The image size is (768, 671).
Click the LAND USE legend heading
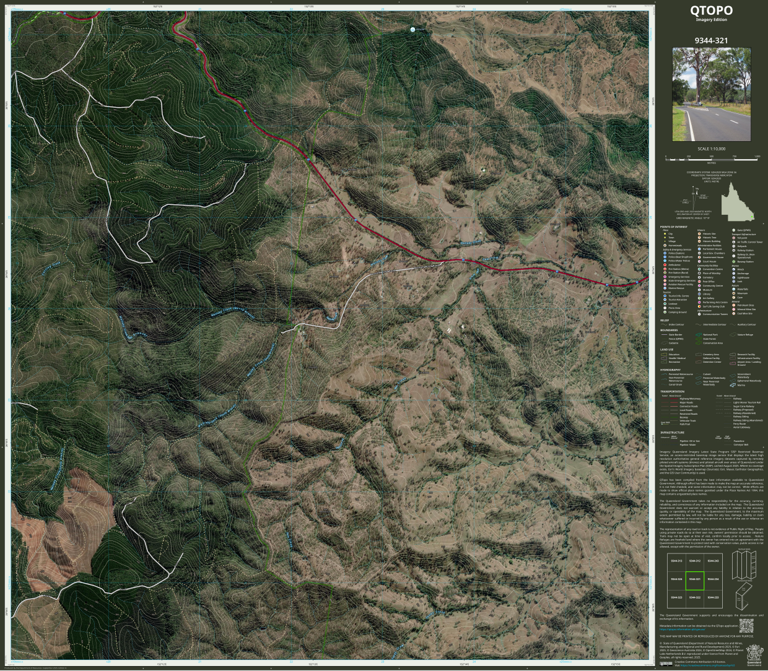667,350
